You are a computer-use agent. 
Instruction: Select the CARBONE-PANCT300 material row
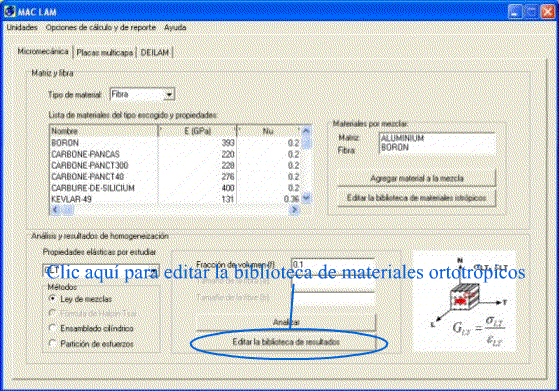click(175, 165)
